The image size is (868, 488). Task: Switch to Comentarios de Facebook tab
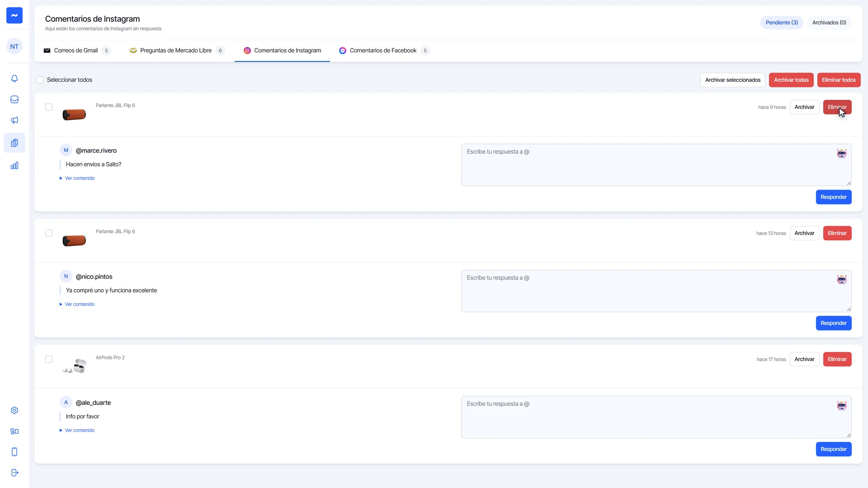(x=384, y=51)
